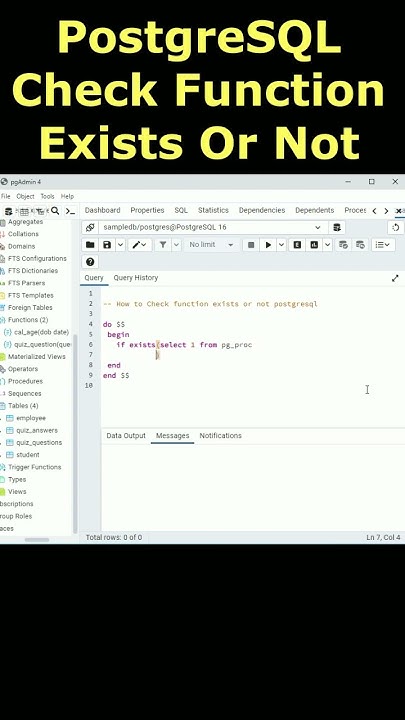Click the Query Tool database icon in browser toolbar

(x=8, y=211)
